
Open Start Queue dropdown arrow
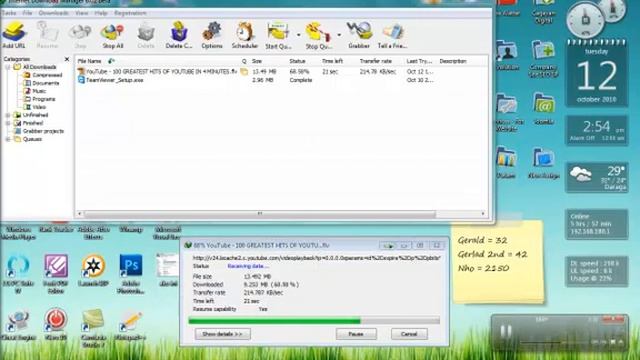point(298,35)
